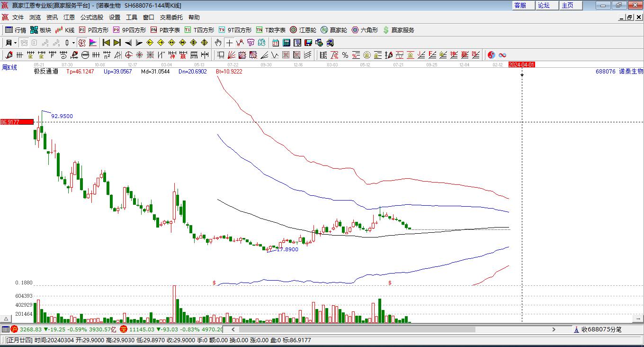644x347 pixels.
Task: Open the 六角形 hexagon tool
Action: [365, 30]
